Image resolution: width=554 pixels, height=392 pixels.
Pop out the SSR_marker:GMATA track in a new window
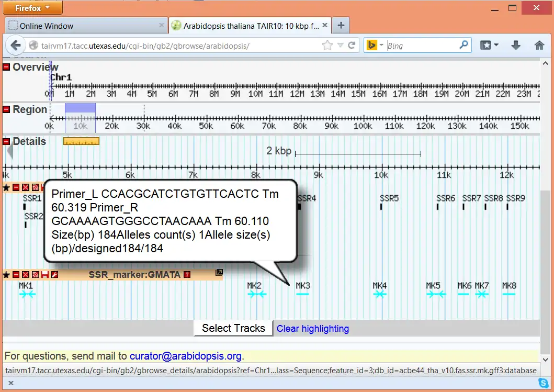pos(219,272)
